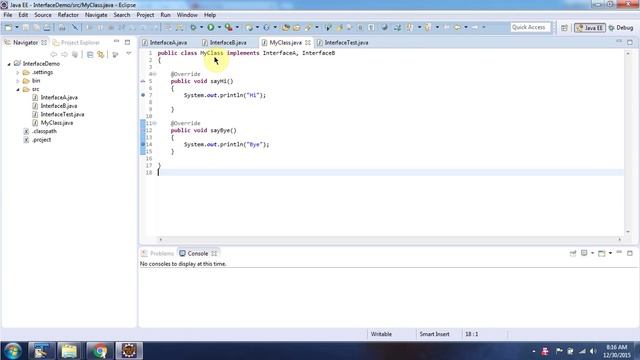The image size is (640, 360).
Task: Click the Pin Console icon
Action: pyautogui.click(x=573, y=253)
